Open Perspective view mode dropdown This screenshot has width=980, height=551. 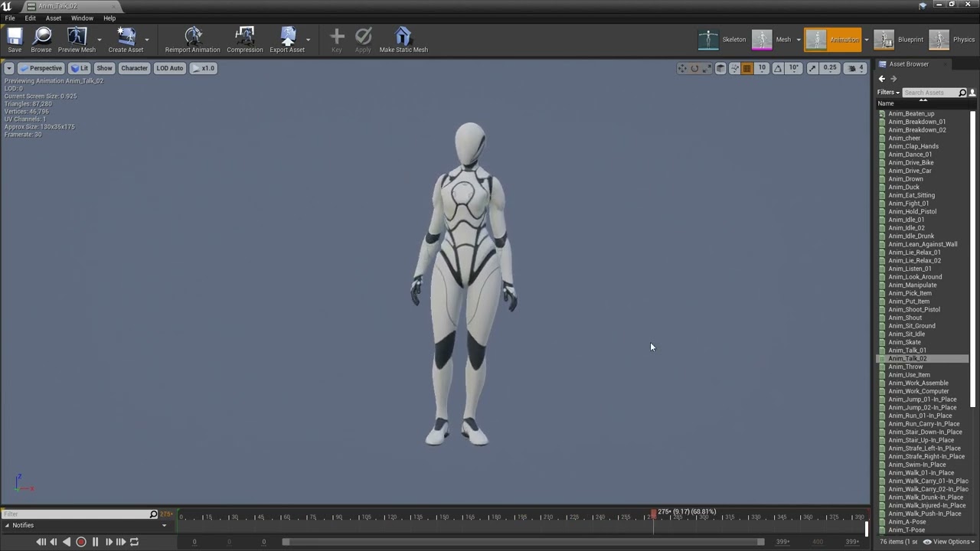tap(41, 68)
